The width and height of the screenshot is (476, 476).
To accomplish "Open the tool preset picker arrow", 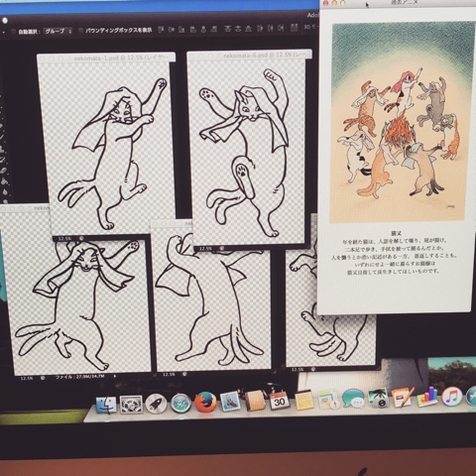I will point(4,33).
